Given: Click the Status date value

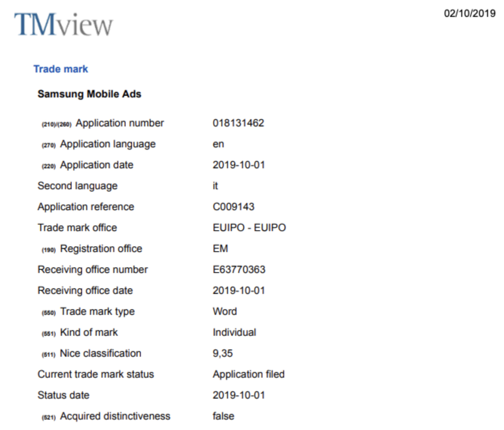Looking at the screenshot, I should [239, 395].
